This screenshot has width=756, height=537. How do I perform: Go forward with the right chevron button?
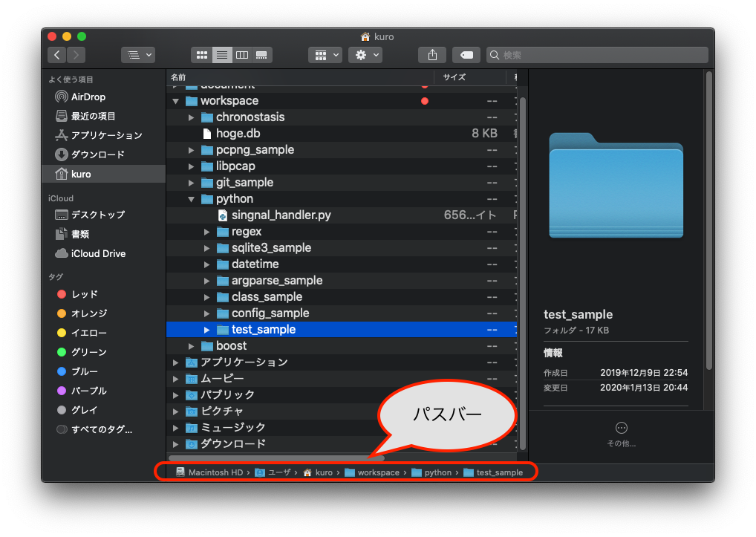(x=76, y=55)
